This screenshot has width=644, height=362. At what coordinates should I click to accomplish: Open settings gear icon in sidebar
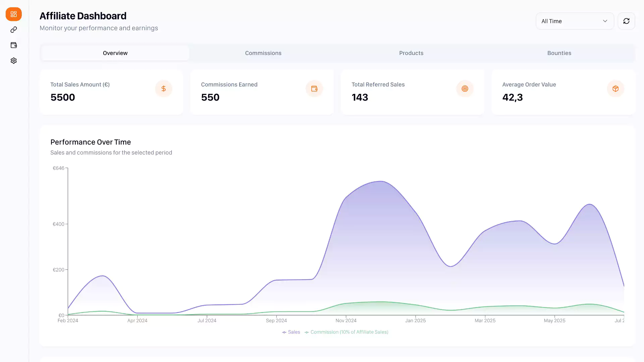pos(13,61)
